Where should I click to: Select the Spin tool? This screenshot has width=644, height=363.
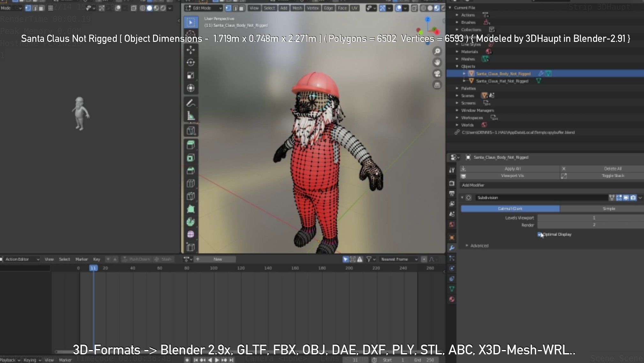(x=191, y=222)
